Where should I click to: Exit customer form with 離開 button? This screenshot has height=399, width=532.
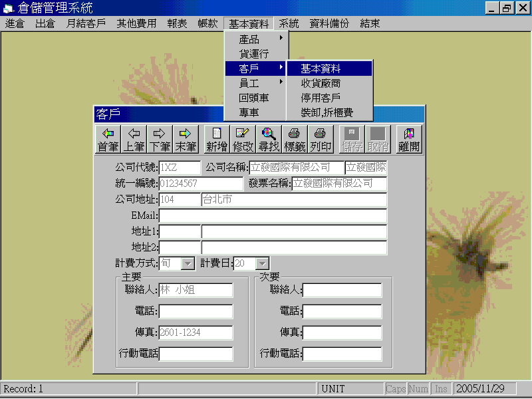[x=409, y=140]
